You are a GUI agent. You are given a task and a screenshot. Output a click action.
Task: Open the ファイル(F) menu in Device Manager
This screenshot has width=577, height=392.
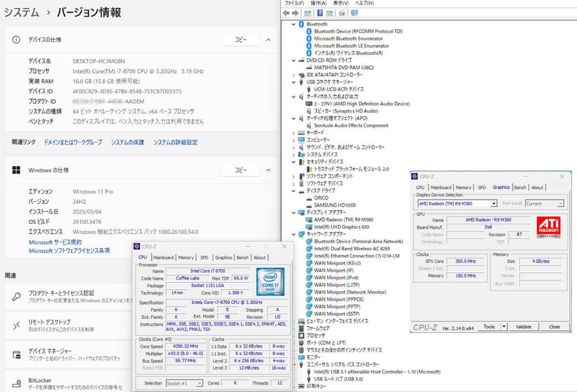[x=294, y=3]
